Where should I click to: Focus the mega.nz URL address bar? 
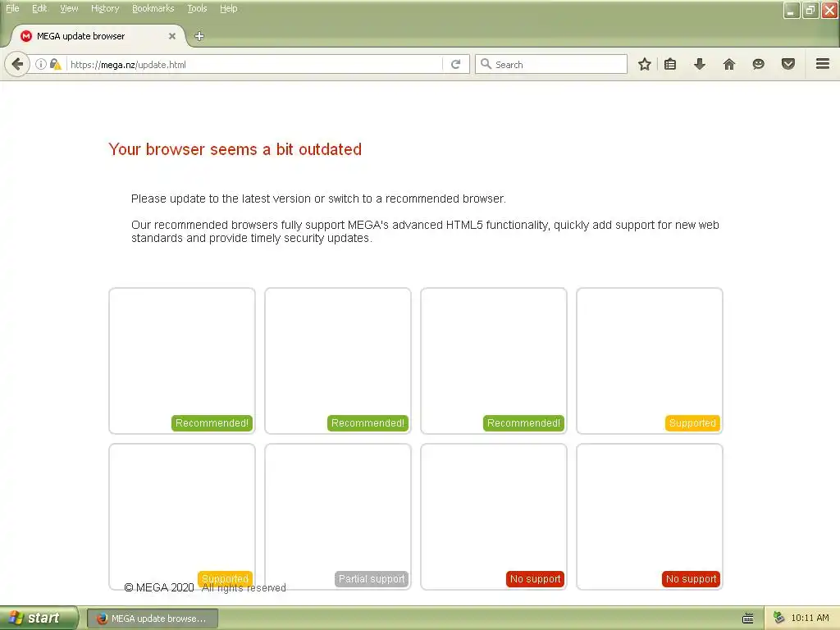coord(254,64)
